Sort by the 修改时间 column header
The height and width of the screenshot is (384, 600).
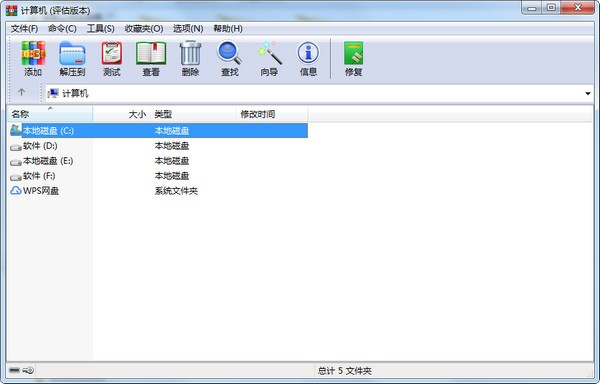272,114
